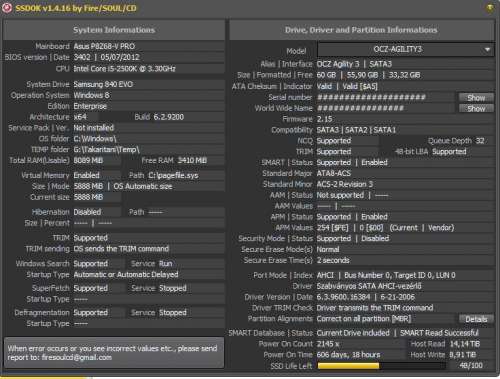The height and width of the screenshot is (379, 500).
Task: Select Power On Time 606 days, 18 hours
Action: click(348, 355)
